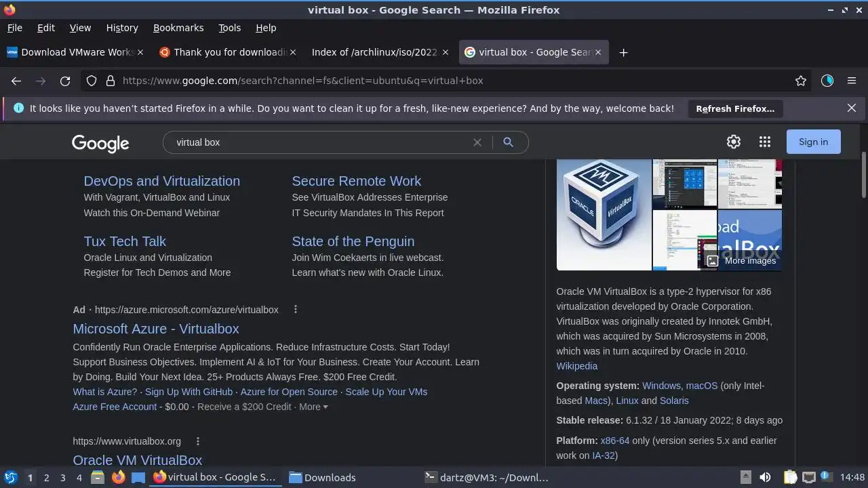The width and height of the screenshot is (868, 488).
Task: Open the Help menu
Action: (x=266, y=28)
